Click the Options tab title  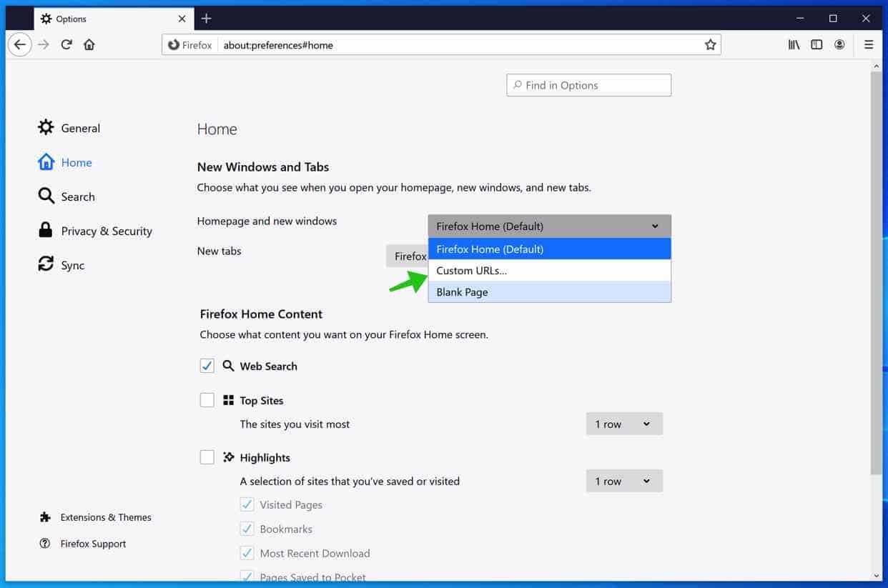click(x=71, y=19)
